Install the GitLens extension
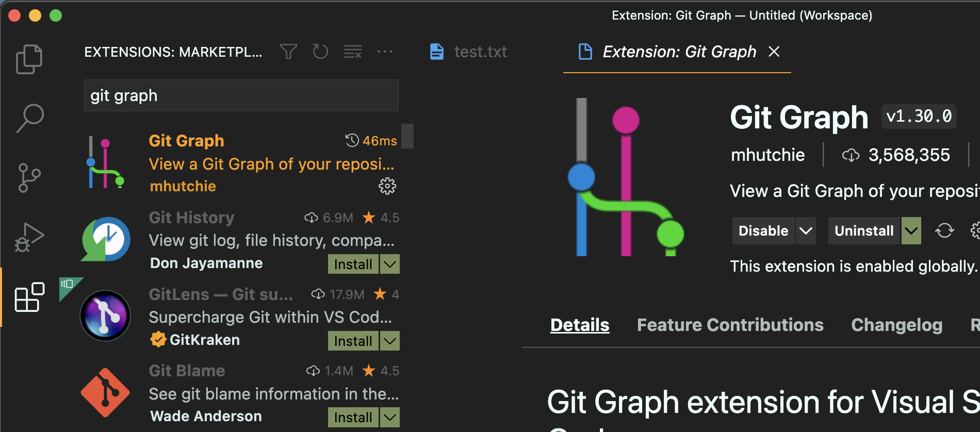The width and height of the screenshot is (980, 432). click(x=353, y=341)
